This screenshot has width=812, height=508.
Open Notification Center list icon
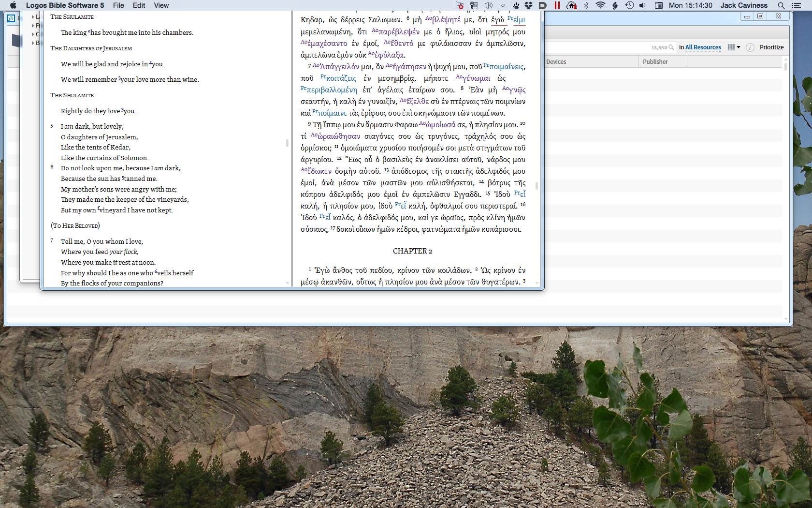[x=797, y=5]
